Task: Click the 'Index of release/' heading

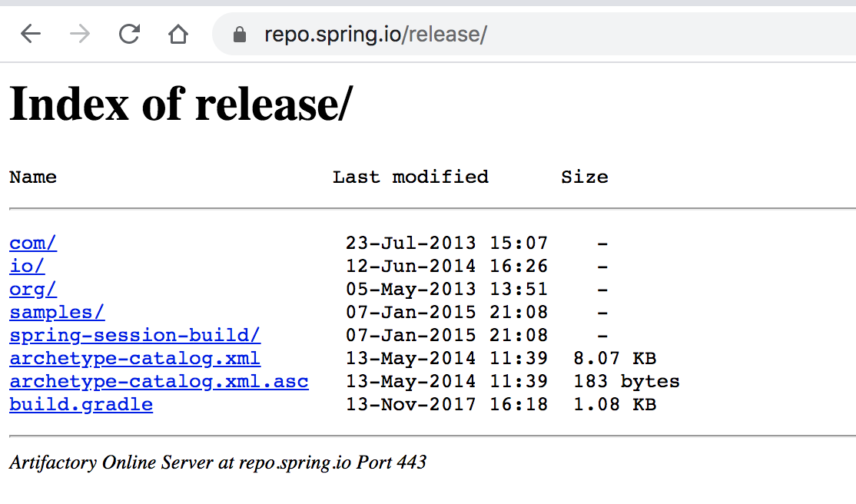Action: click(181, 104)
